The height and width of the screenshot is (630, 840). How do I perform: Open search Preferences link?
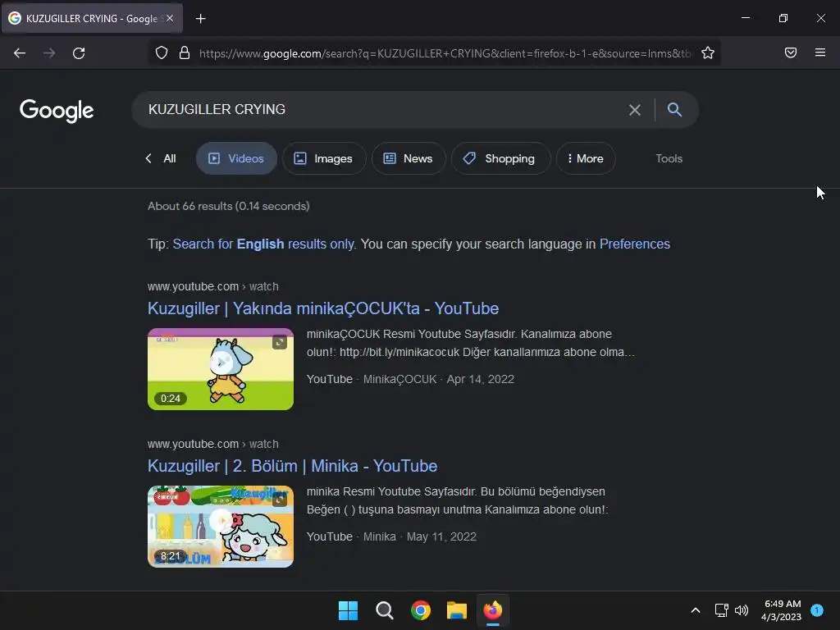[x=634, y=244]
